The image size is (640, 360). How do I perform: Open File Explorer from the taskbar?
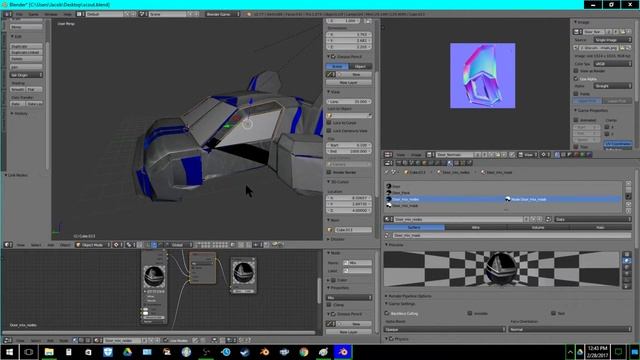pos(49,352)
